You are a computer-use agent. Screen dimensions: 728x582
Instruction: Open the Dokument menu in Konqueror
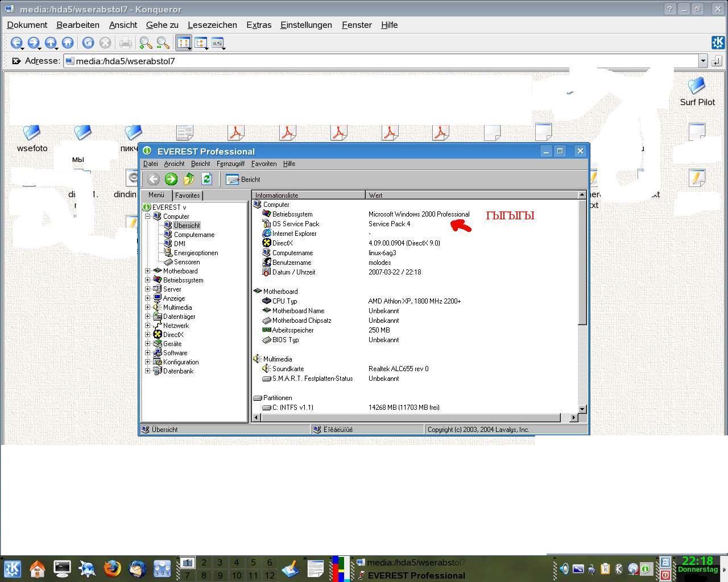tap(27, 25)
